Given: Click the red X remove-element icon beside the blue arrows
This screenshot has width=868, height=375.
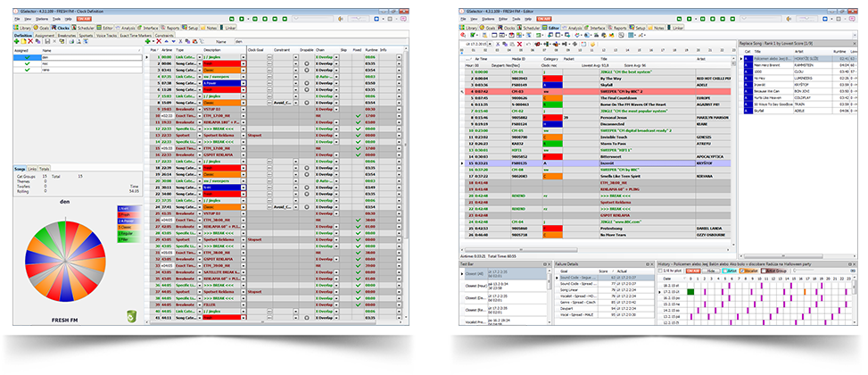Looking at the screenshot, I should (x=158, y=42).
